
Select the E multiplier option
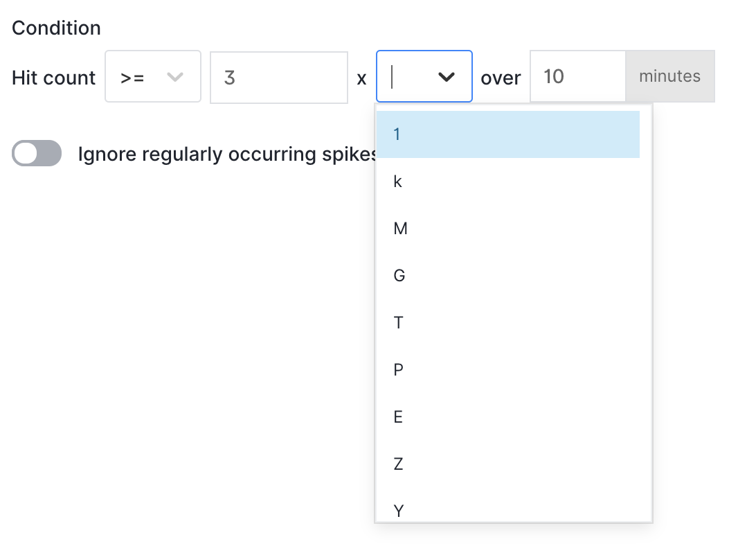point(507,416)
